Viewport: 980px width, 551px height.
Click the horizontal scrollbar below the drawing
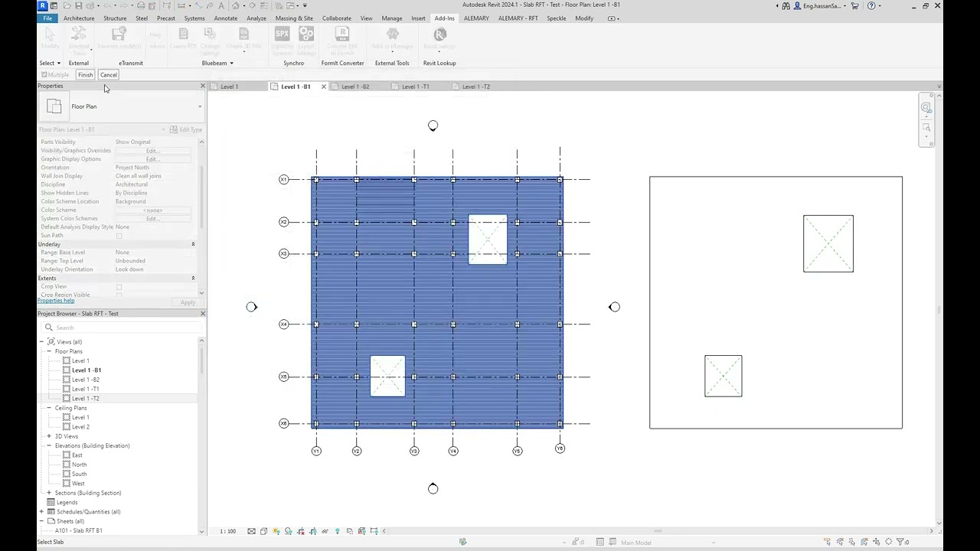click(658, 531)
